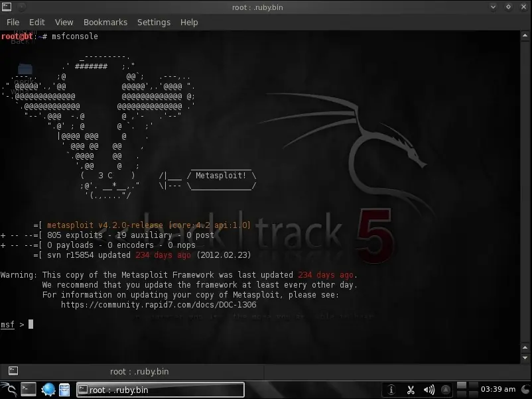532x399 pixels.
Task: Click the crescent icon at panel's right edge
Action: pos(525,390)
